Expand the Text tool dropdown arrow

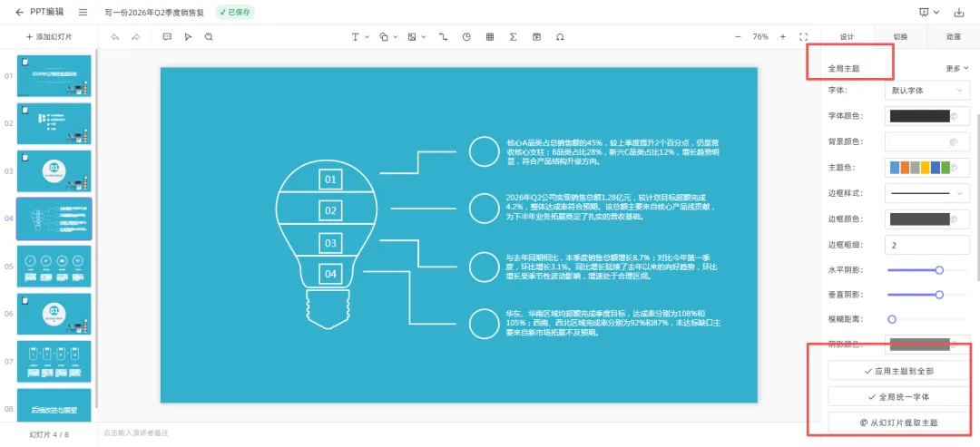(367, 37)
